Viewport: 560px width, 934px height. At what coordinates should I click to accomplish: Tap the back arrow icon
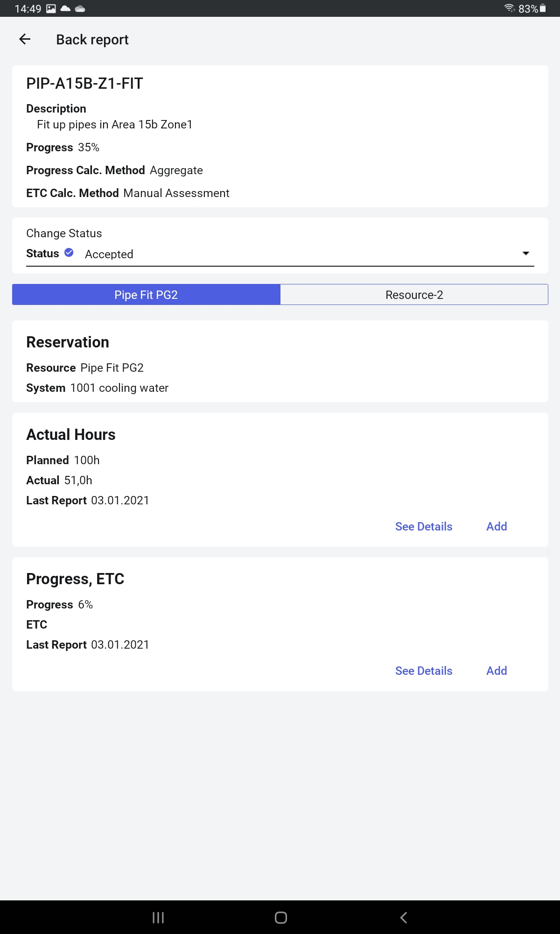pos(25,39)
